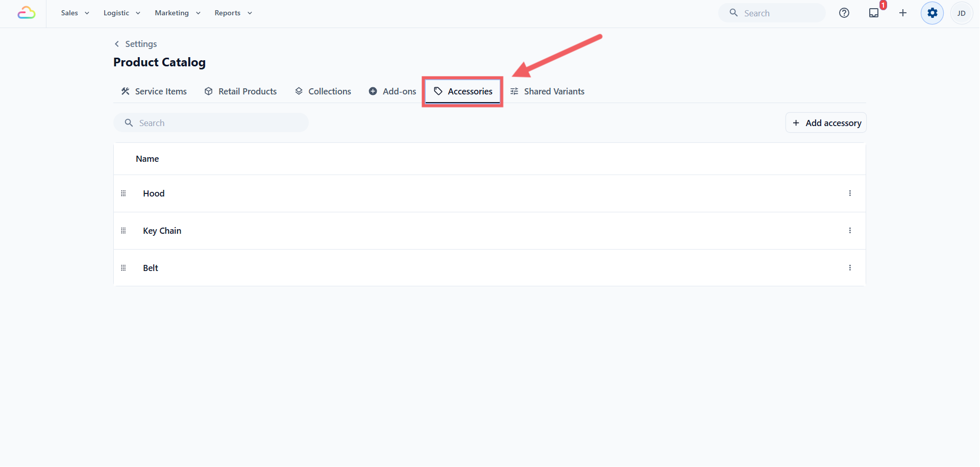Expand the Reports menu
980x467 pixels.
pos(233,13)
